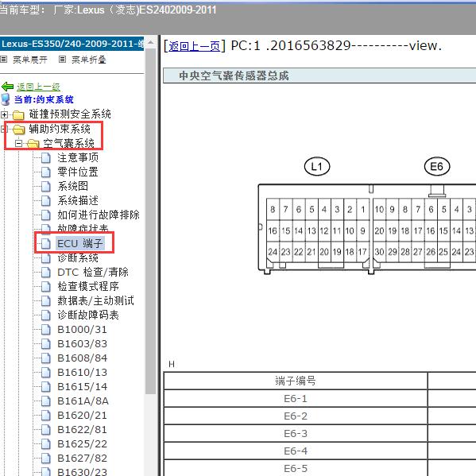Image resolution: width=476 pixels, height=476 pixels.
Task: Click the L1 connector label
Action: [x=317, y=166]
